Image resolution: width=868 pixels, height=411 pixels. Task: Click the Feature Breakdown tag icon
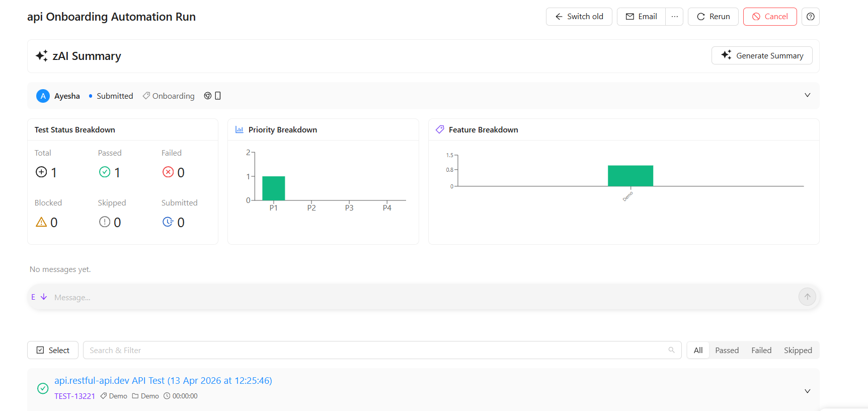pos(440,129)
